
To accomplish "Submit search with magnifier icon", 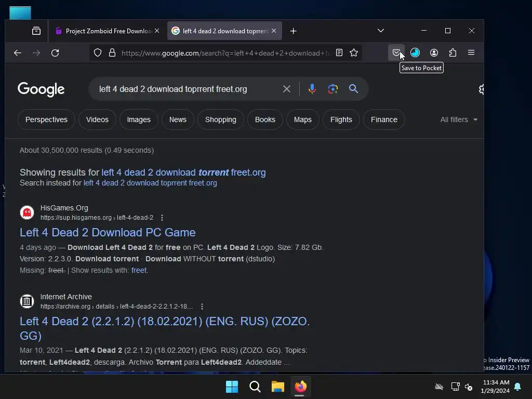I will click(x=353, y=89).
